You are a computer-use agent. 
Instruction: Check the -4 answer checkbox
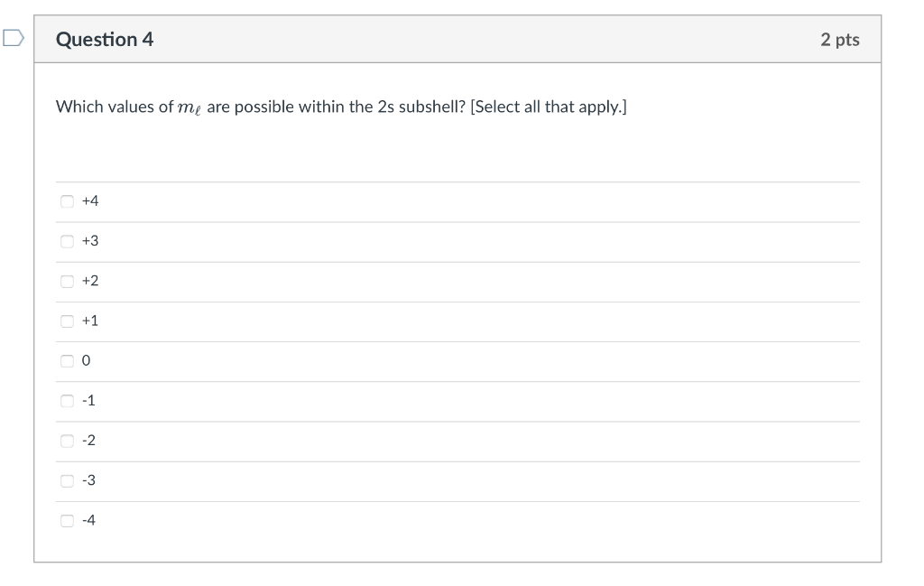[x=67, y=520]
